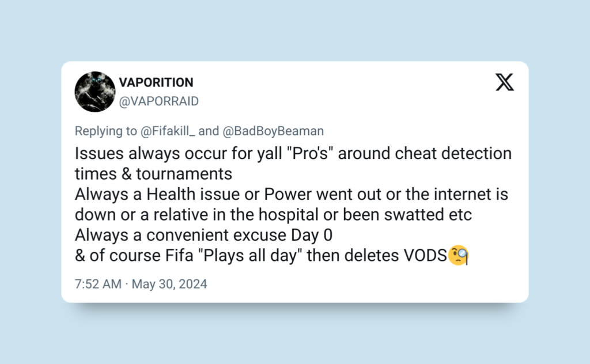Click the 'Always a Health issue' line

[x=292, y=195]
